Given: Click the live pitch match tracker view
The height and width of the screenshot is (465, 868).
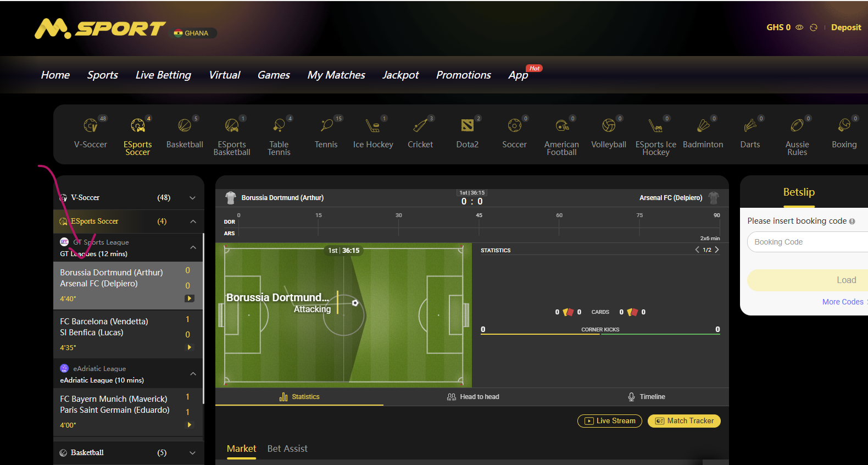Looking at the screenshot, I should [x=343, y=315].
